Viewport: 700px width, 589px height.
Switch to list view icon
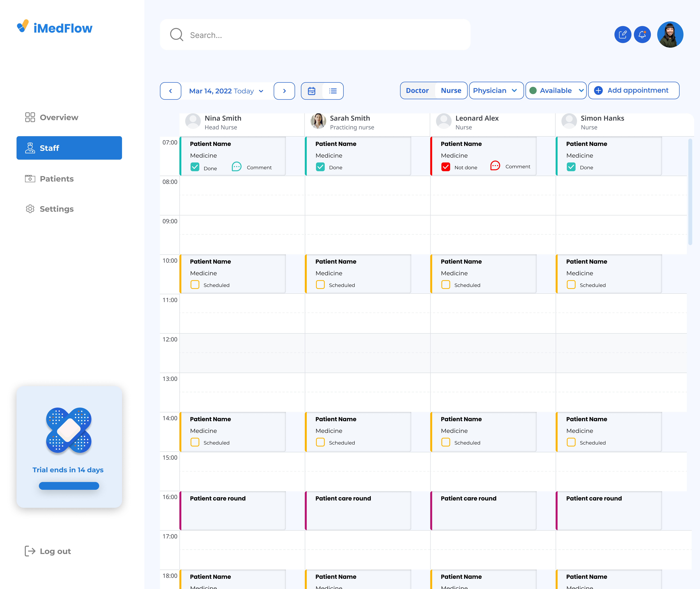coord(333,91)
